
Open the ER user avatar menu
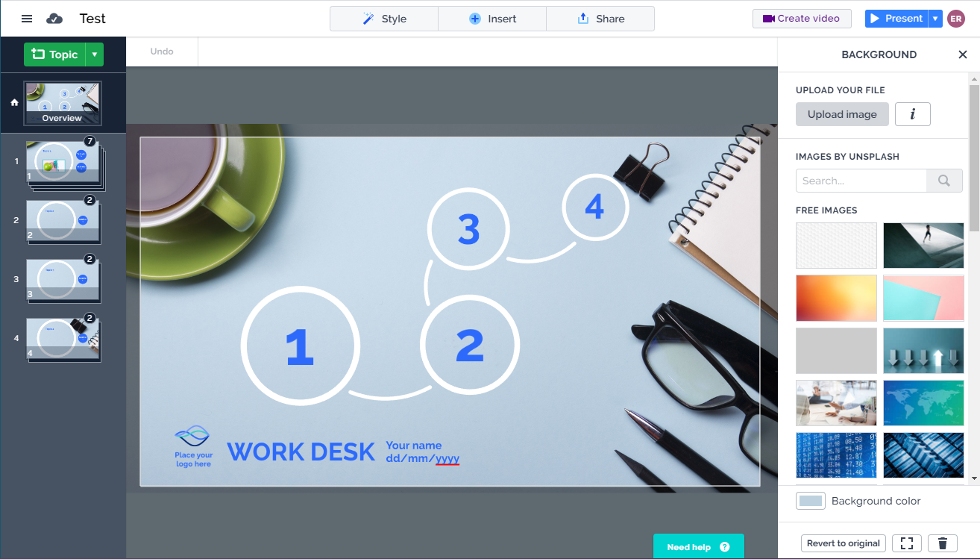point(956,19)
